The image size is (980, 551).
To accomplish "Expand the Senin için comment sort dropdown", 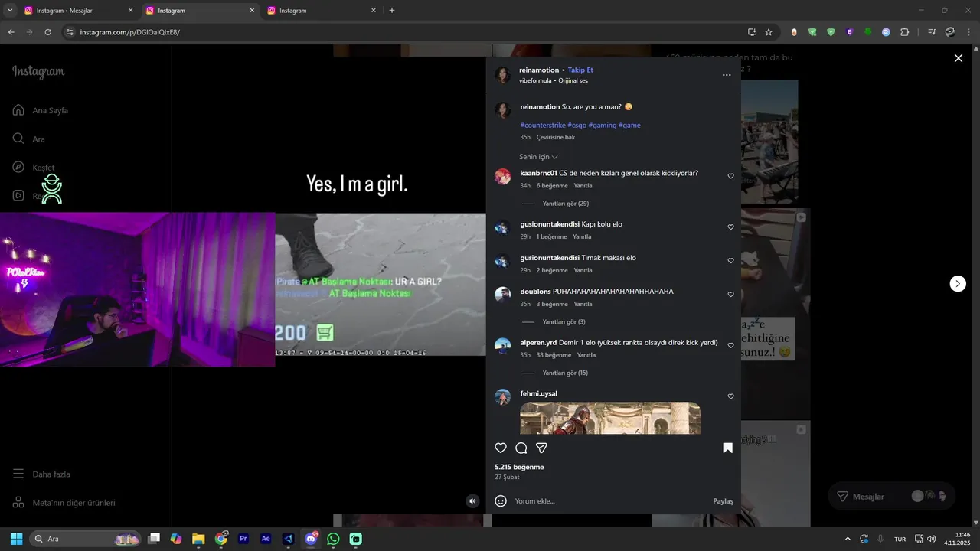I will pyautogui.click(x=538, y=157).
